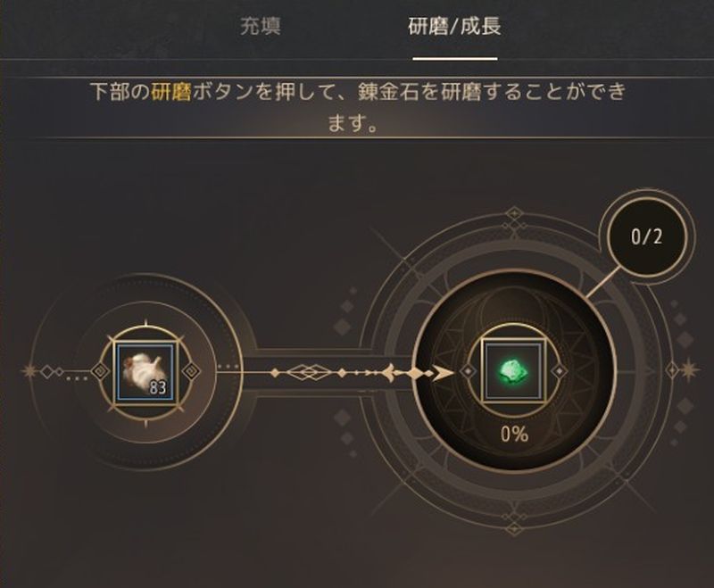Click the line linking the stone to 0/2
This screenshot has height=588, width=714.
[x=602, y=282]
